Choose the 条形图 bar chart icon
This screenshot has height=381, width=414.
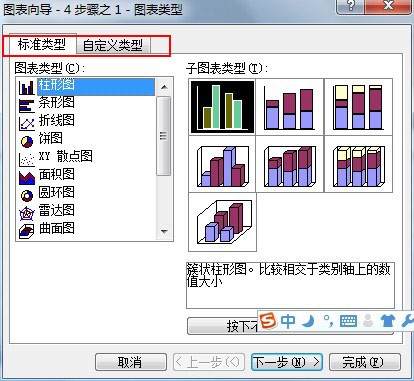27,105
